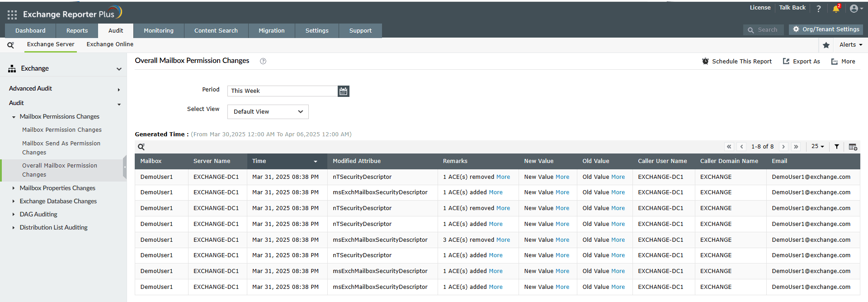Click the table filter funnel icon

[x=837, y=147]
